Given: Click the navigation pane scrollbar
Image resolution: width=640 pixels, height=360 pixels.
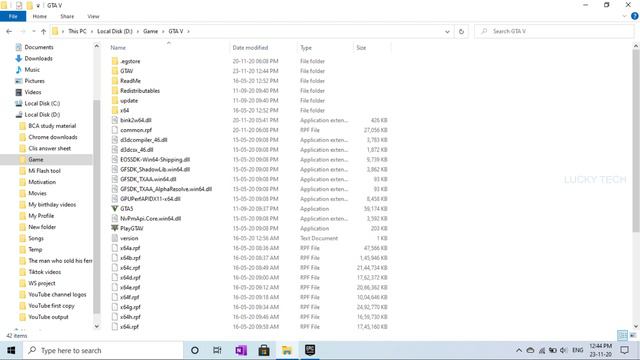Looking at the screenshot, I should (x=97, y=206).
